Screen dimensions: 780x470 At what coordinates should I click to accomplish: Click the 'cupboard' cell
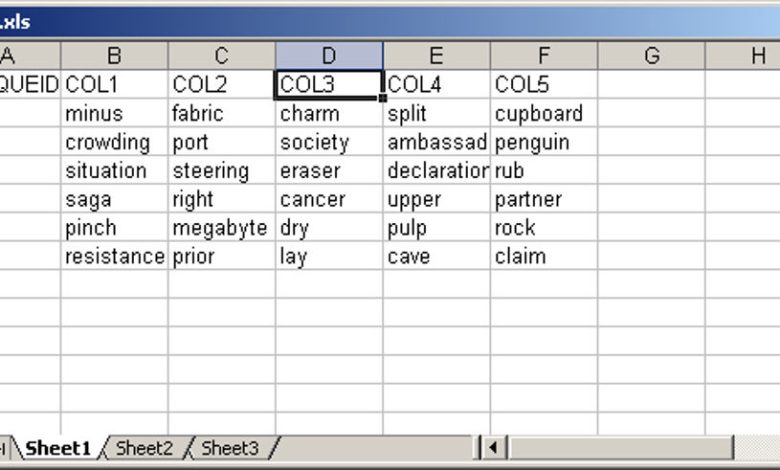[x=543, y=113]
